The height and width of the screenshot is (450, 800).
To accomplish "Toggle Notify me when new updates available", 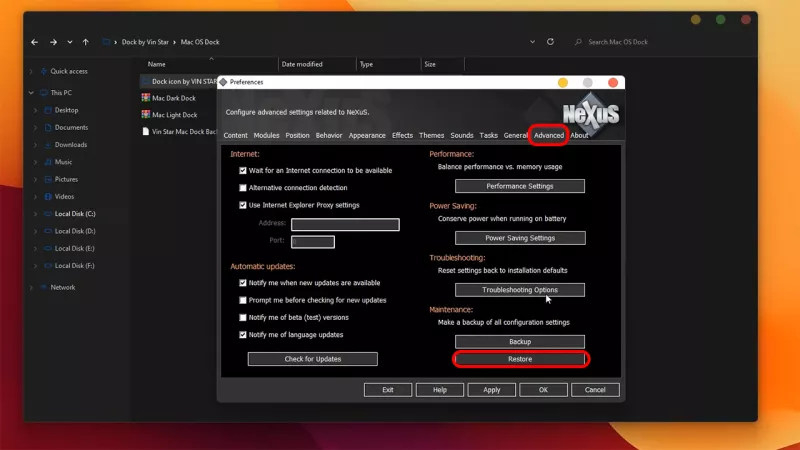I will click(x=243, y=283).
